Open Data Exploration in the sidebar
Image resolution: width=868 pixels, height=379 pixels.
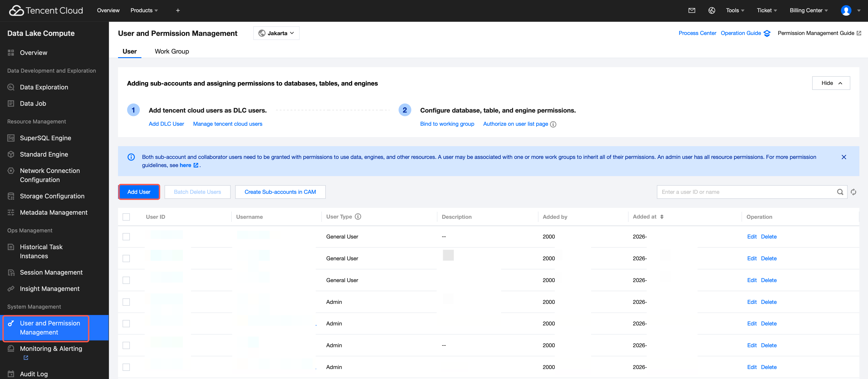(x=44, y=87)
